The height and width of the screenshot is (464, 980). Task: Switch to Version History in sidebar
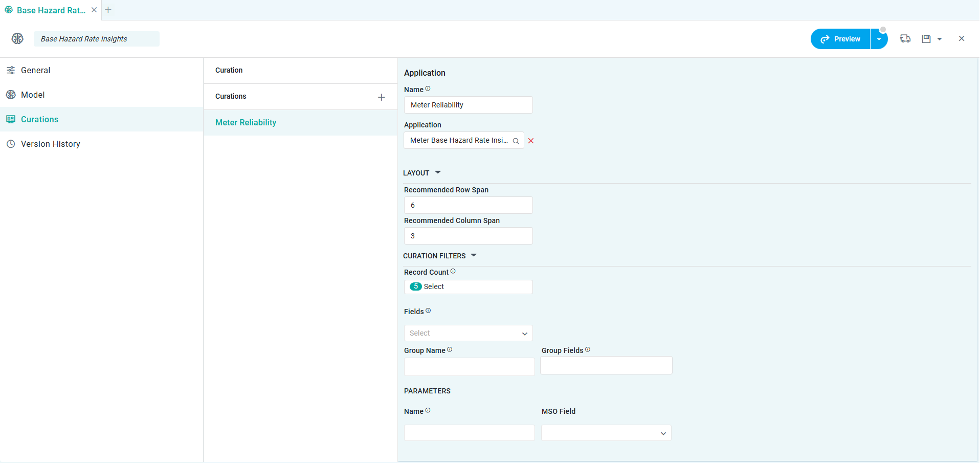[x=50, y=144]
